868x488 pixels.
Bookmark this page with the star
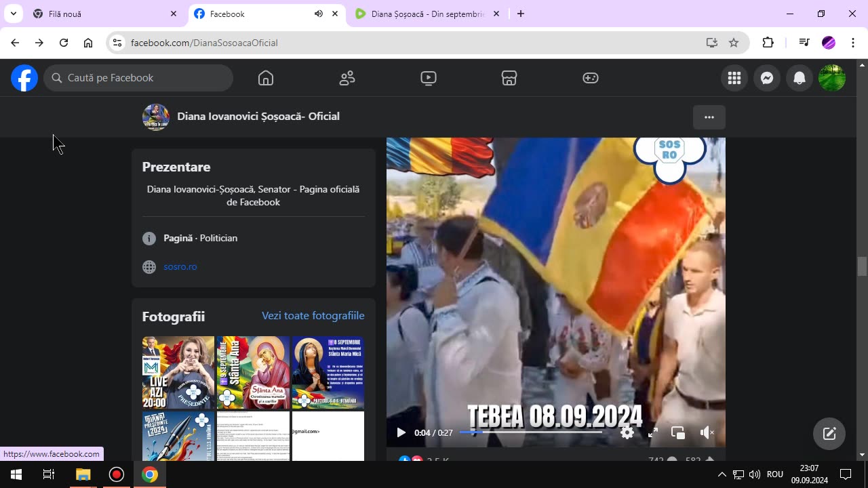pos(734,43)
